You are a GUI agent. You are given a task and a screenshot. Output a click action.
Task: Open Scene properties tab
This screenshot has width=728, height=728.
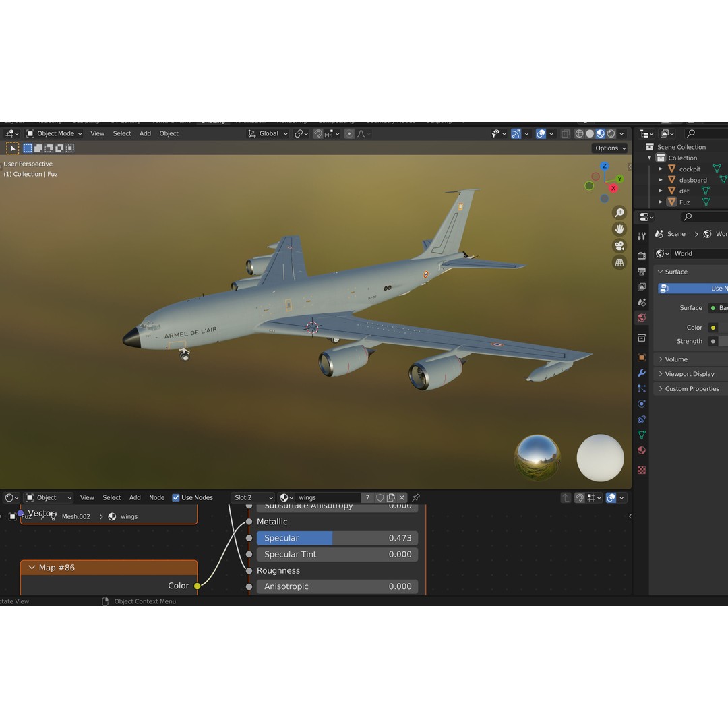click(x=642, y=302)
